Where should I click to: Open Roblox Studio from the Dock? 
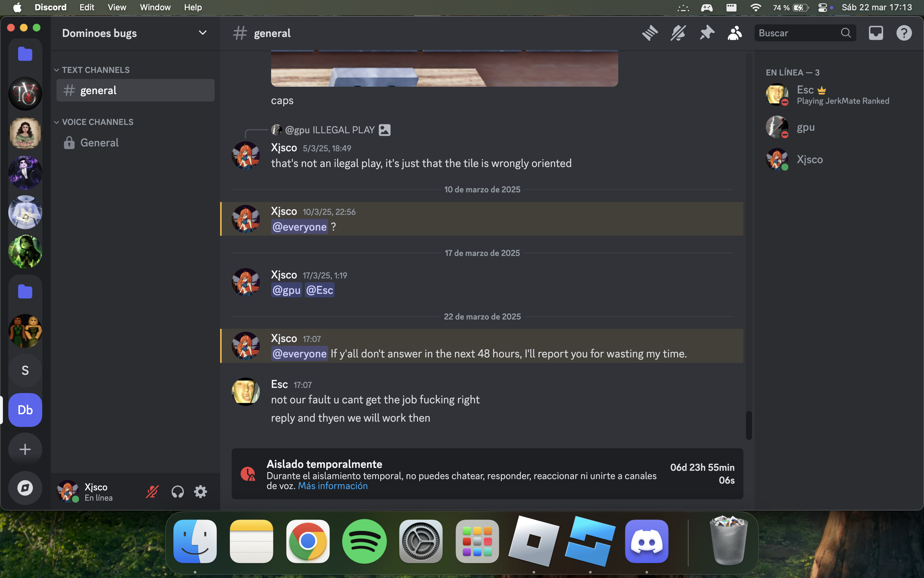click(x=590, y=541)
